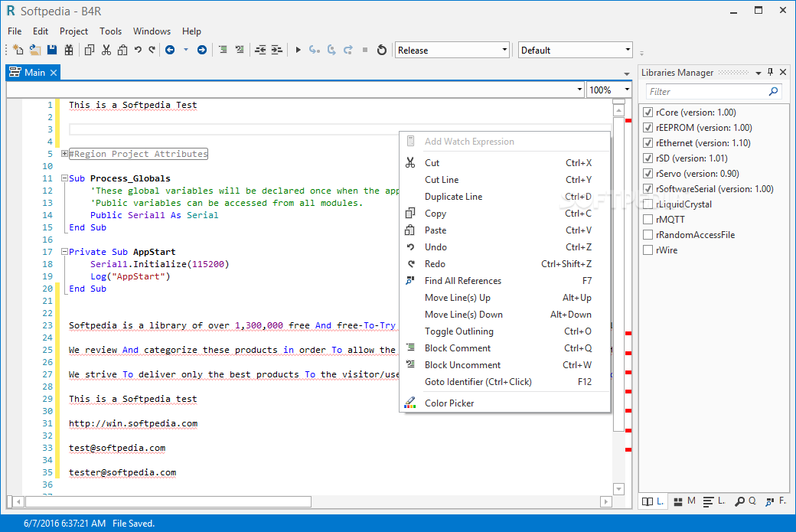Create a new module using the toolbar icon

18,50
